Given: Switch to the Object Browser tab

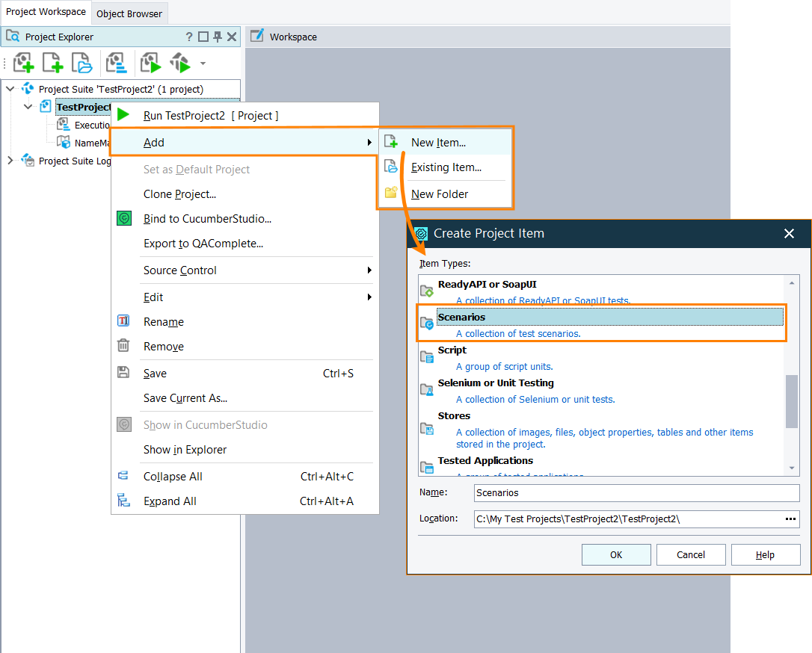Looking at the screenshot, I should tap(129, 13).
